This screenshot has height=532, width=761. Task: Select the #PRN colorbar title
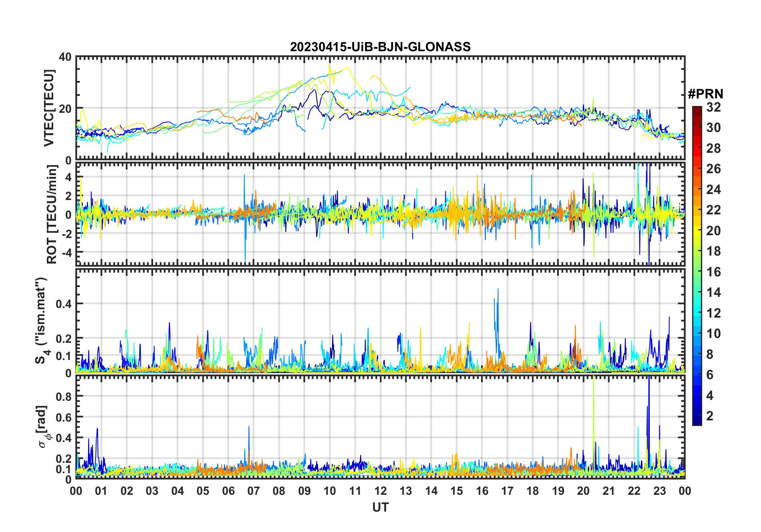[705, 94]
